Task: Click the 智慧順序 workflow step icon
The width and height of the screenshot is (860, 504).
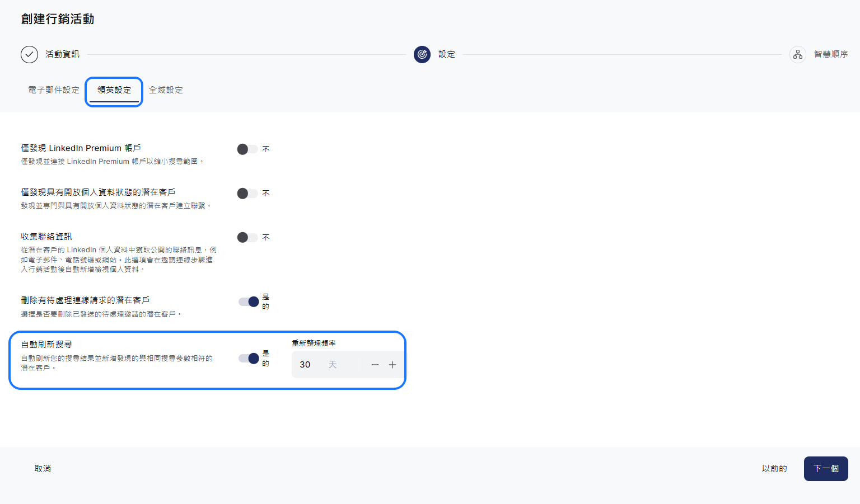Action: pos(797,54)
